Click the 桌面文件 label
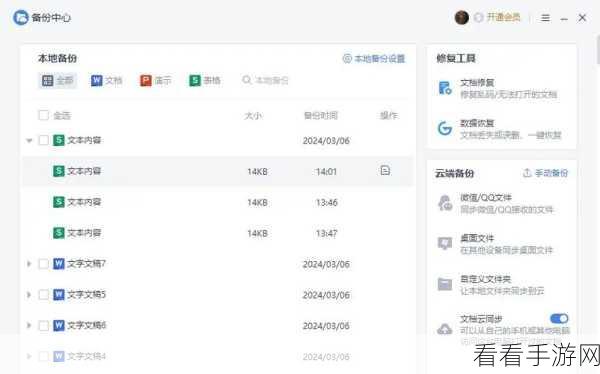The height and width of the screenshot is (374, 600). tap(477, 238)
